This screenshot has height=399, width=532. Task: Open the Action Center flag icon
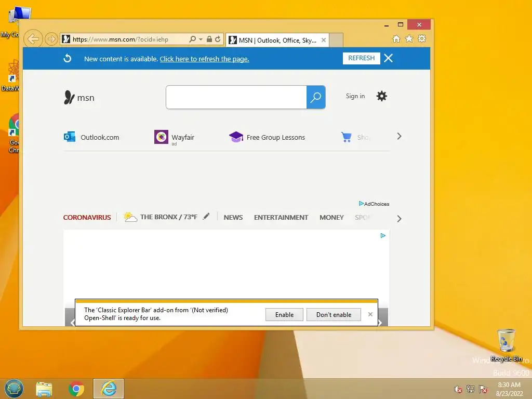pyautogui.click(x=483, y=389)
